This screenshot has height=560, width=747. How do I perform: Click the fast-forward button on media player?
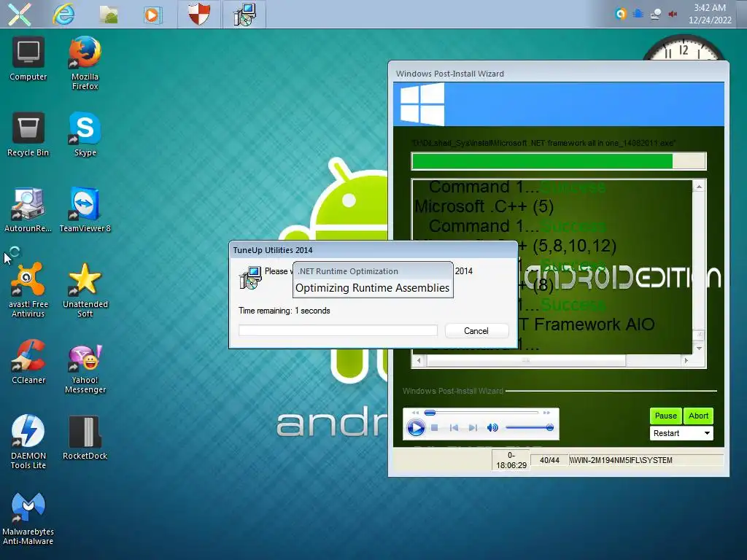pos(546,413)
